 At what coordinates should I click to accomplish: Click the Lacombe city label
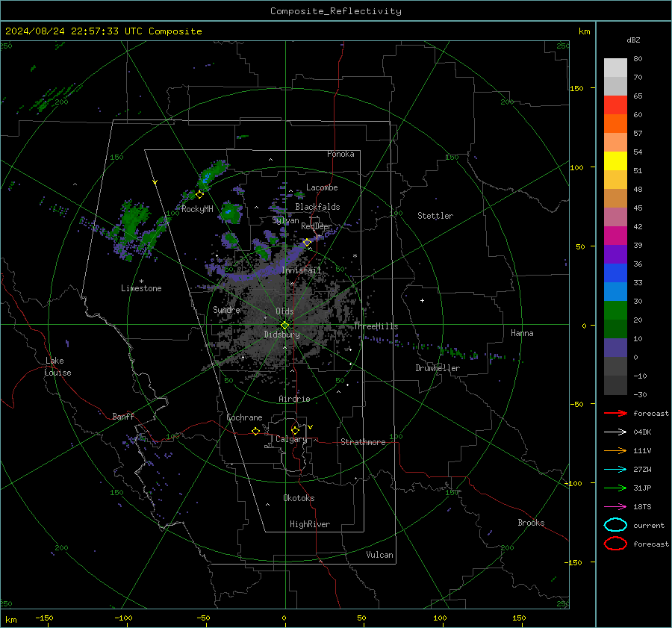pyautogui.click(x=322, y=187)
